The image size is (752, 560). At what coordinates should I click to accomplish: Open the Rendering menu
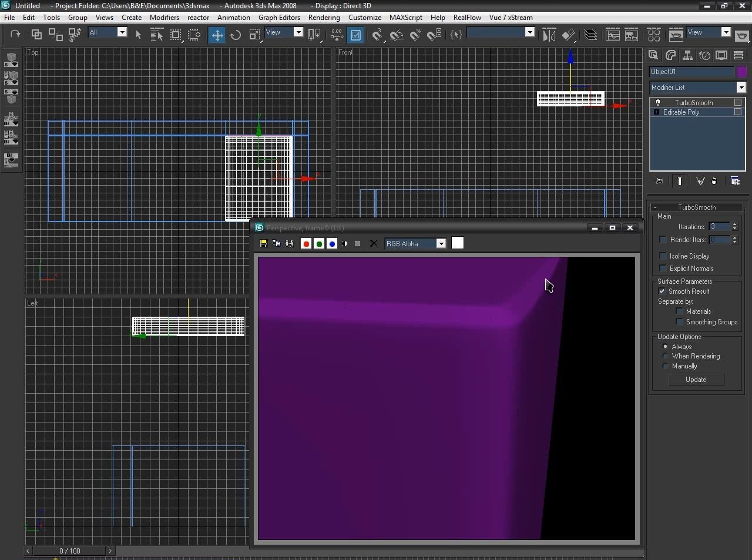[x=324, y=18]
